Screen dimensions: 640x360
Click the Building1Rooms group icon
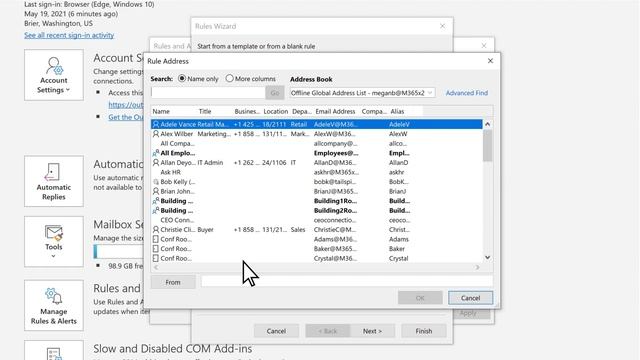(x=156, y=201)
